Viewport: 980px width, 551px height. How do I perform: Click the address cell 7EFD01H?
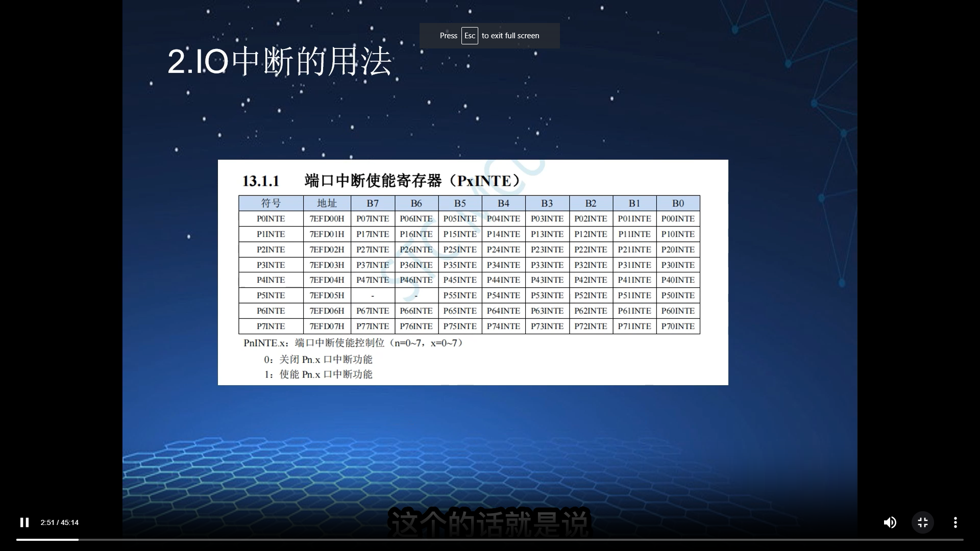pos(327,234)
